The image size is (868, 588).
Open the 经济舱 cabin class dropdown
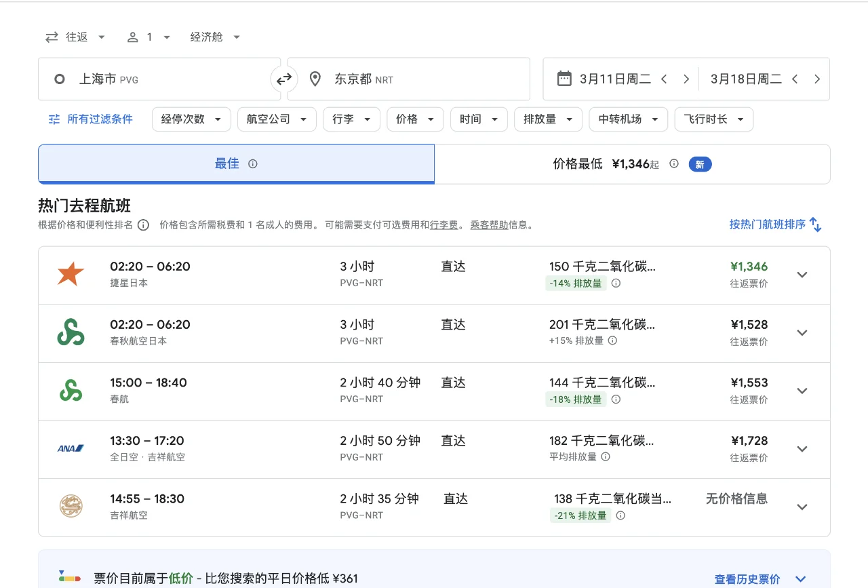click(x=214, y=37)
